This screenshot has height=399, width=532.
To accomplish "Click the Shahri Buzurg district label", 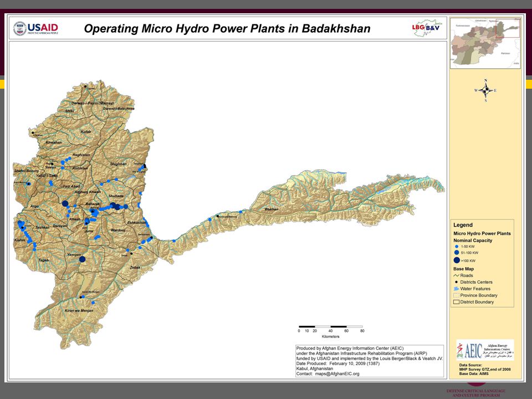I will tap(27, 171).
